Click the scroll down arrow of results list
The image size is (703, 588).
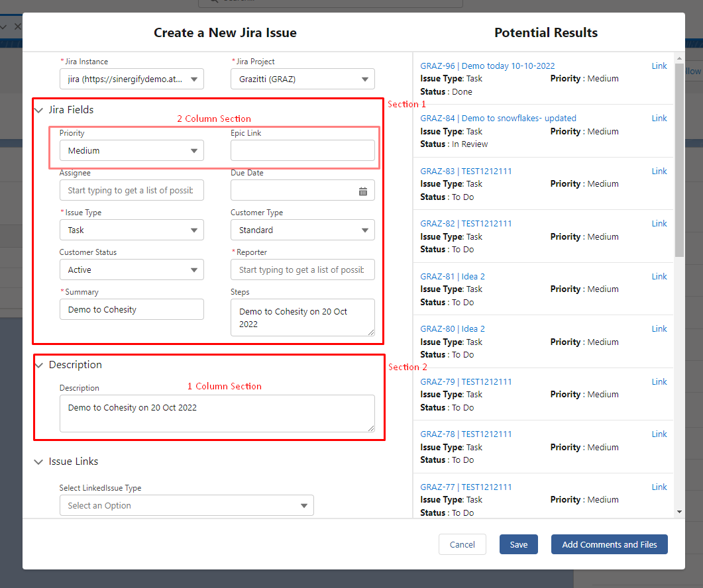679,512
